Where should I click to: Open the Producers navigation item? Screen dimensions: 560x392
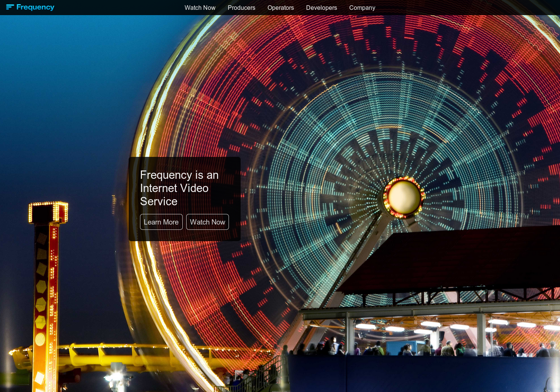[241, 8]
